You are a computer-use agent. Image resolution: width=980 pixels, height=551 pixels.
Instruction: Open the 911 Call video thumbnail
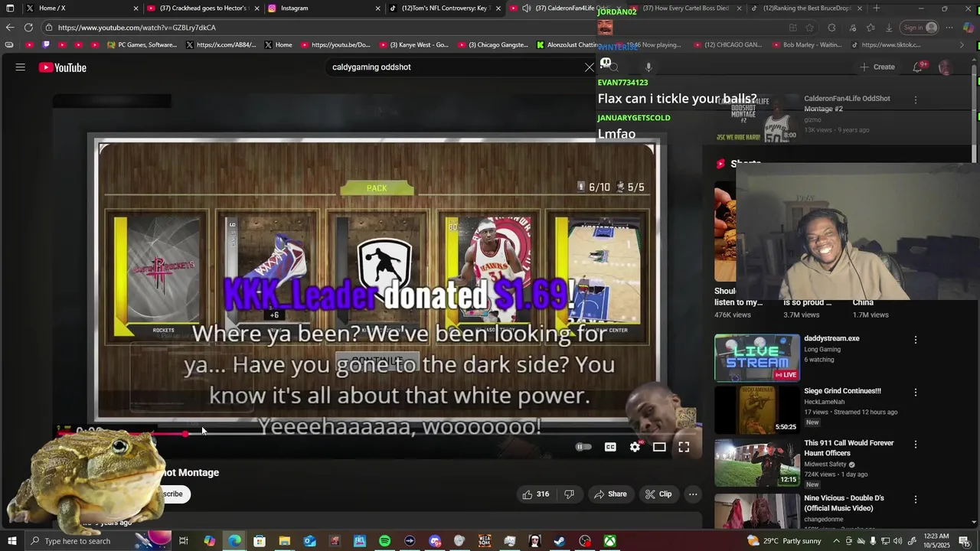757,461
